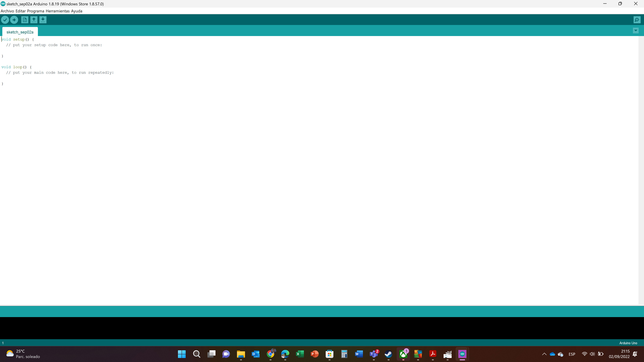Open the Programa menu
The image size is (644, 362).
[x=36, y=11]
